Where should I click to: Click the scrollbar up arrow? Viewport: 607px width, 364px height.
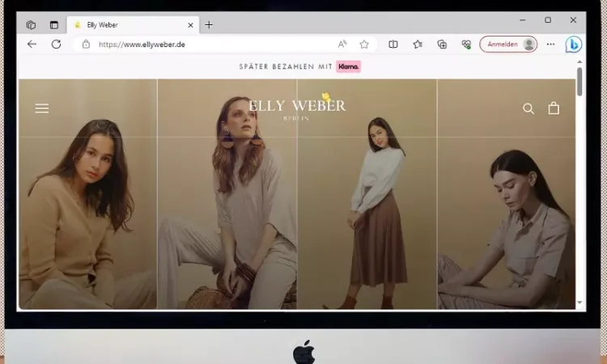pos(579,62)
